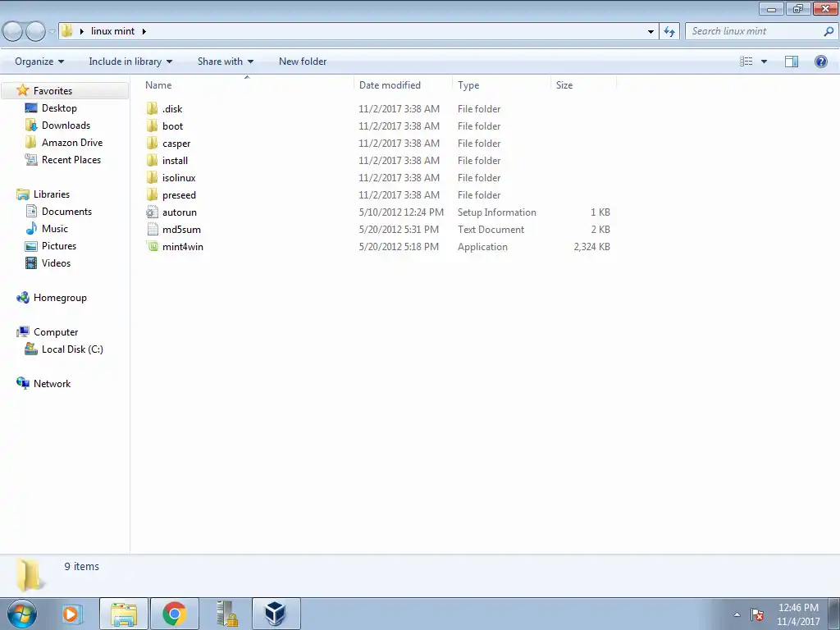Select Homegroup in the navigation pane
Image resolution: width=840 pixels, height=630 pixels.
point(60,298)
